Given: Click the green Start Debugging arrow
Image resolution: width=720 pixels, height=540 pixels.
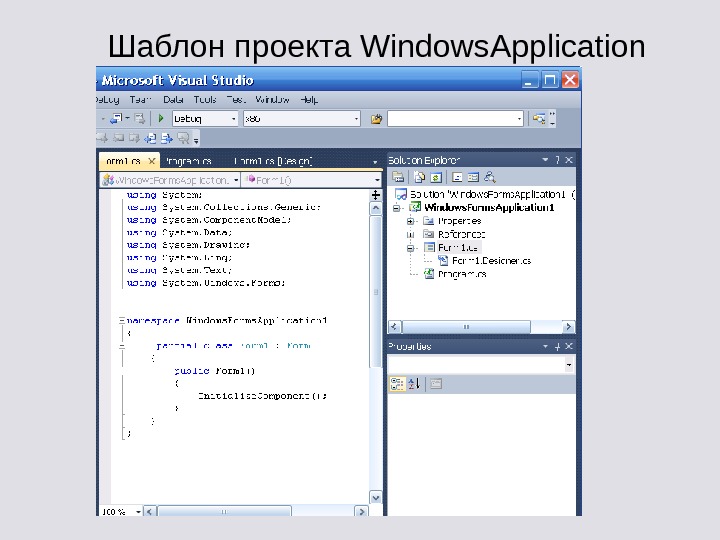Looking at the screenshot, I should [x=161, y=118].
